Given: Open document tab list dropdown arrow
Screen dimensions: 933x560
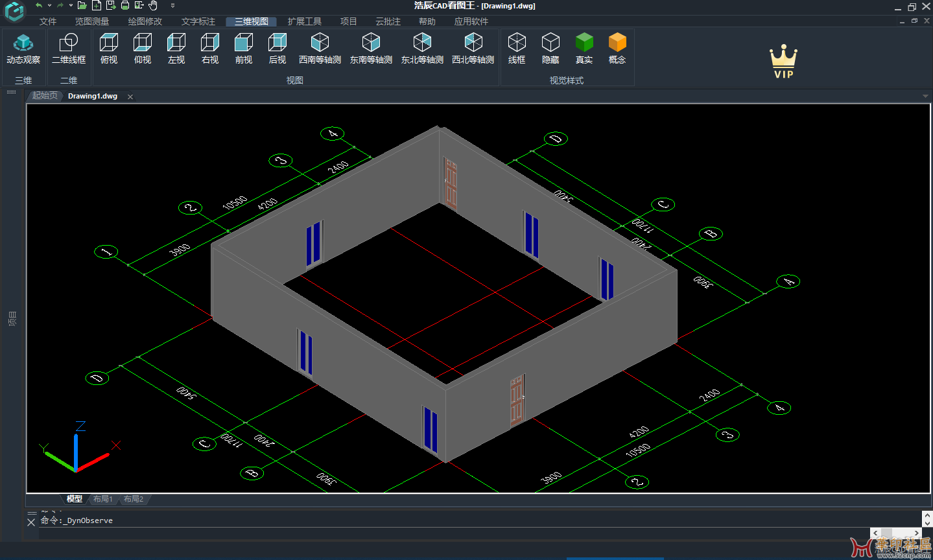Looking at the screenshot, I should (925, 96).
